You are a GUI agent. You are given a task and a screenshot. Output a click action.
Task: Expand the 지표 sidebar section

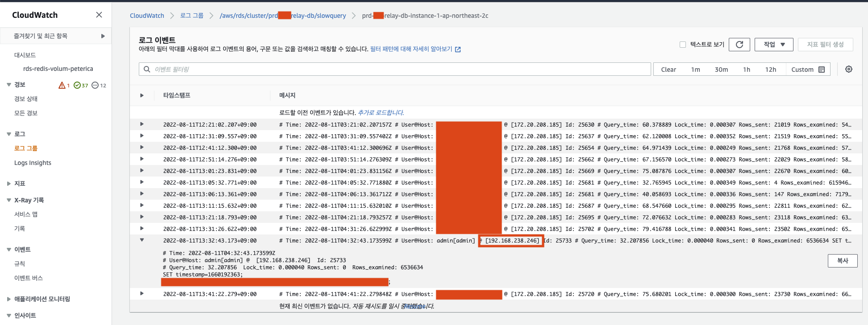click(9, 184)
